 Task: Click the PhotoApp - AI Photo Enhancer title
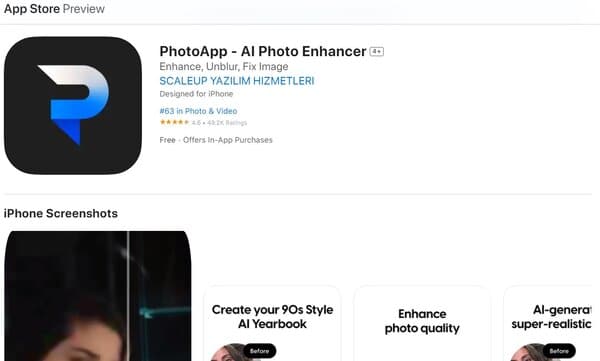click(x=263, y=51)
